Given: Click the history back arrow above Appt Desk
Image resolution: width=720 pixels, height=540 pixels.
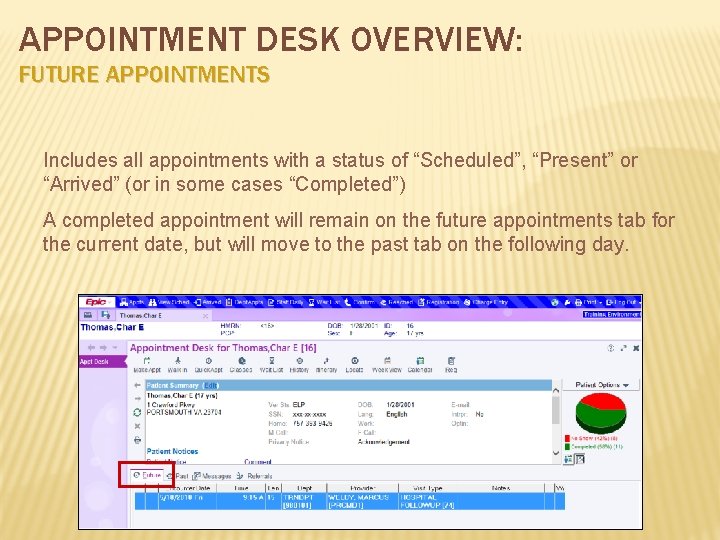Looking at the screenshot, I should point(91,348).
